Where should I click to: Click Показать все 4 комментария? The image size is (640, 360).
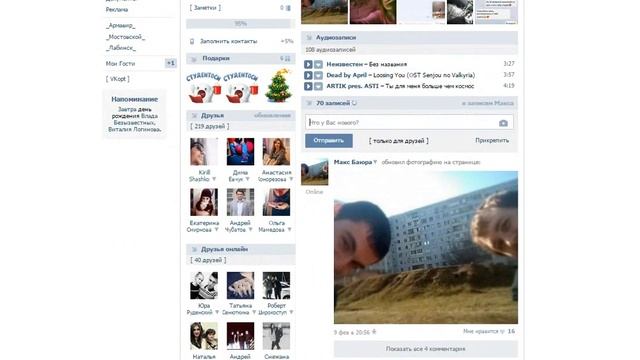tap(426, 349)
